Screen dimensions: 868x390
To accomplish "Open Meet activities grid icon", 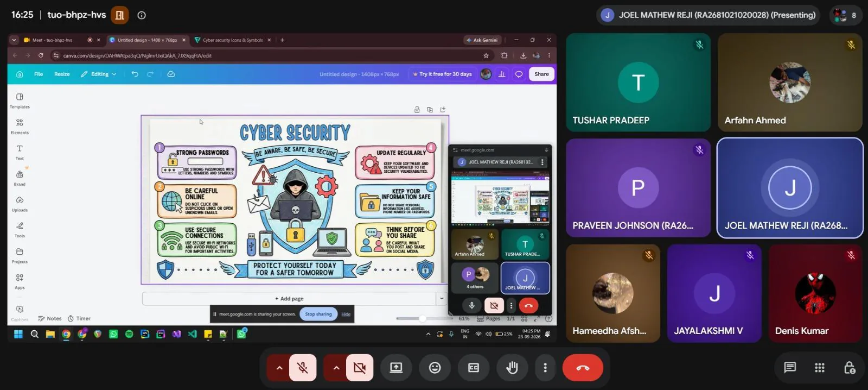I will pyautogui.click(x=820, y=368).
